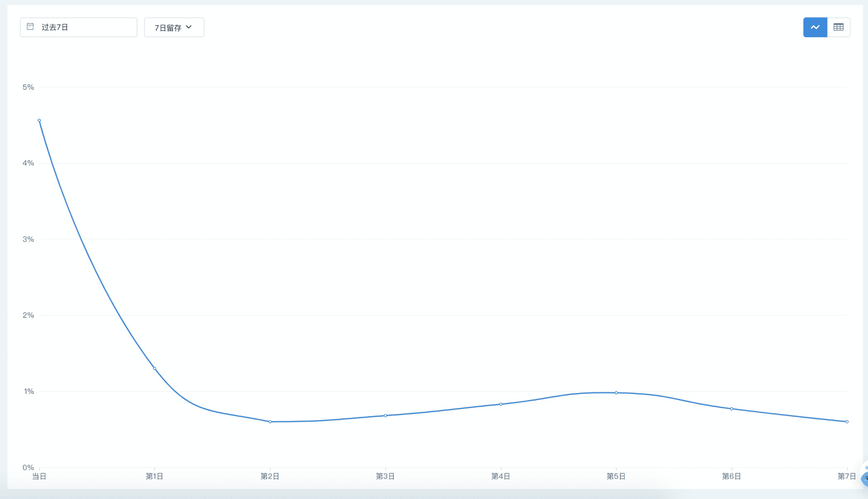This screenshot has width=868, height=499.
Task: Switch to line chart view
Action: [815, 27]
